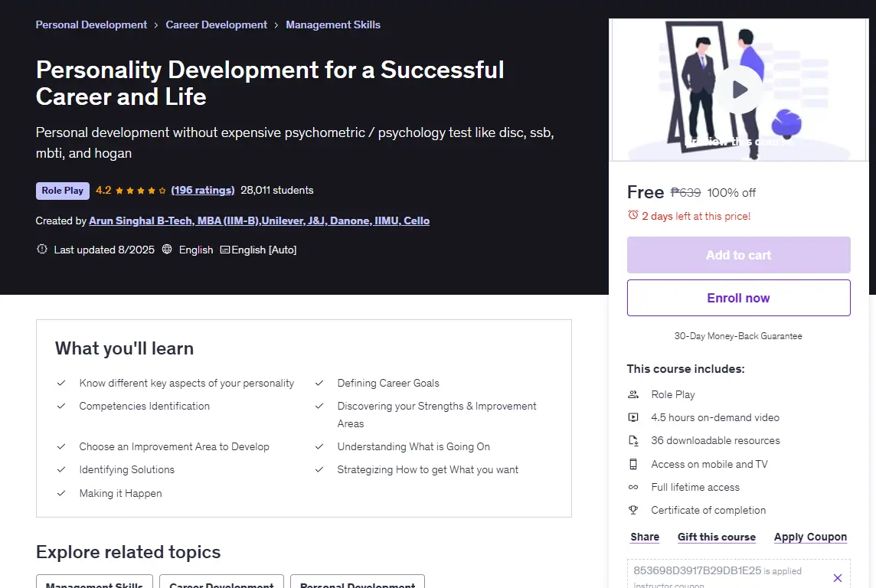Click the Role Play people icon
Screen dimensions: 876x588
point(633,394)
